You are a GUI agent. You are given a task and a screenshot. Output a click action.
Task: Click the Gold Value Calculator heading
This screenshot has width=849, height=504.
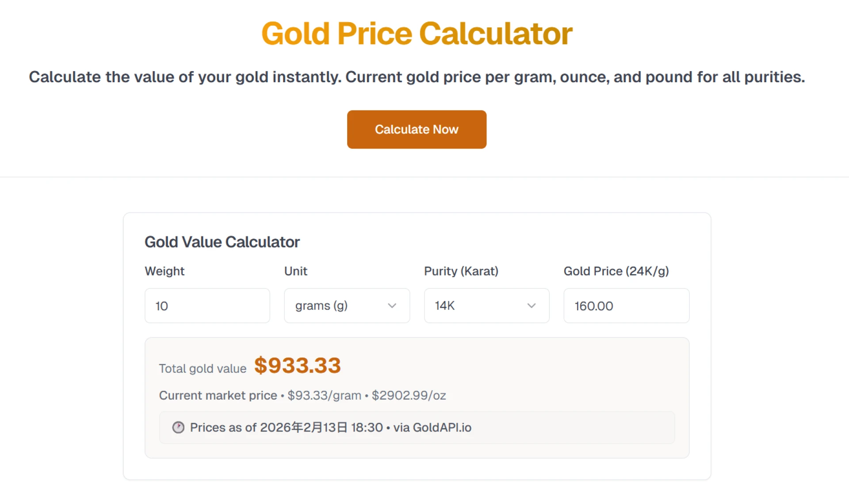click(222, 242)
